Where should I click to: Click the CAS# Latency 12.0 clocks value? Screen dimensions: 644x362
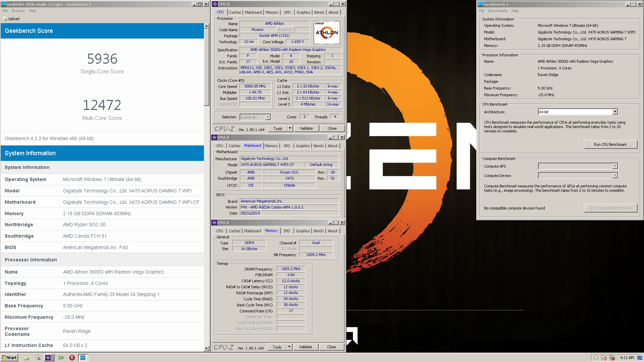[x=291, y=281]
